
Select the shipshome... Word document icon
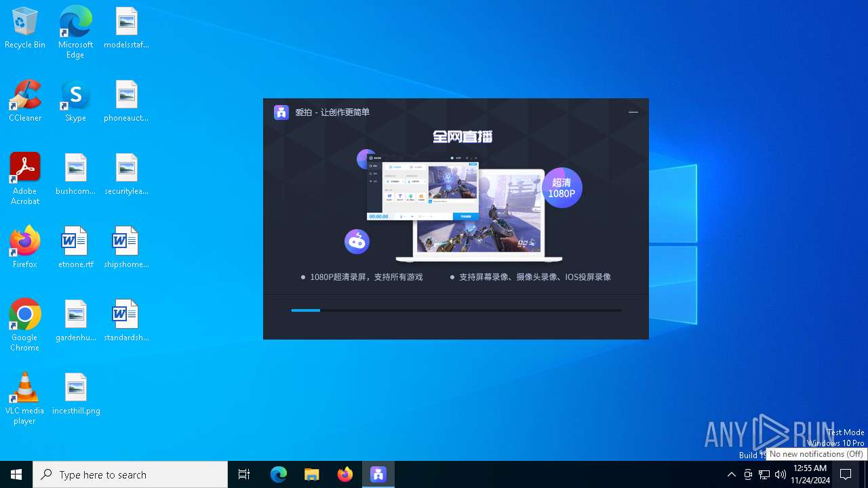126,247
